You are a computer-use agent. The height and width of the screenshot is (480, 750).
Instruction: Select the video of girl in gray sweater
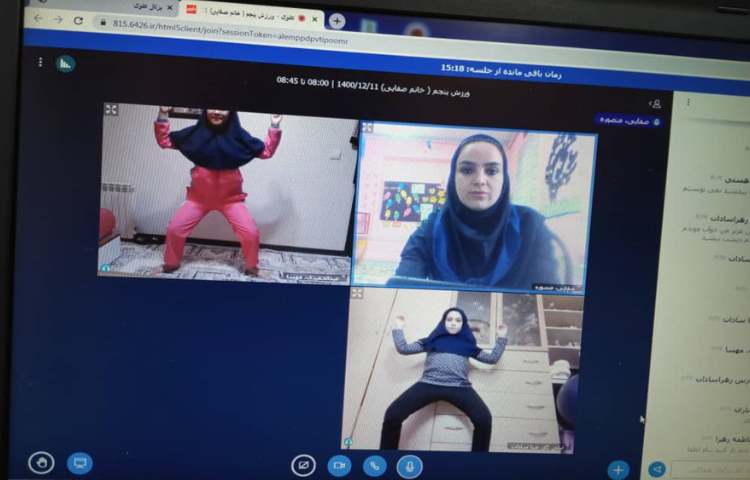pyautogui.click(x=462, y=370)
